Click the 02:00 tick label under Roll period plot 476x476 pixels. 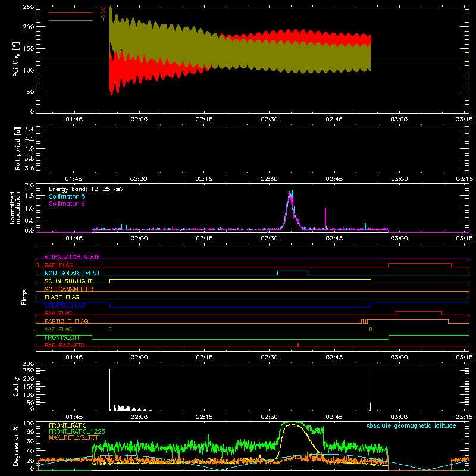(x=139, y=179)
